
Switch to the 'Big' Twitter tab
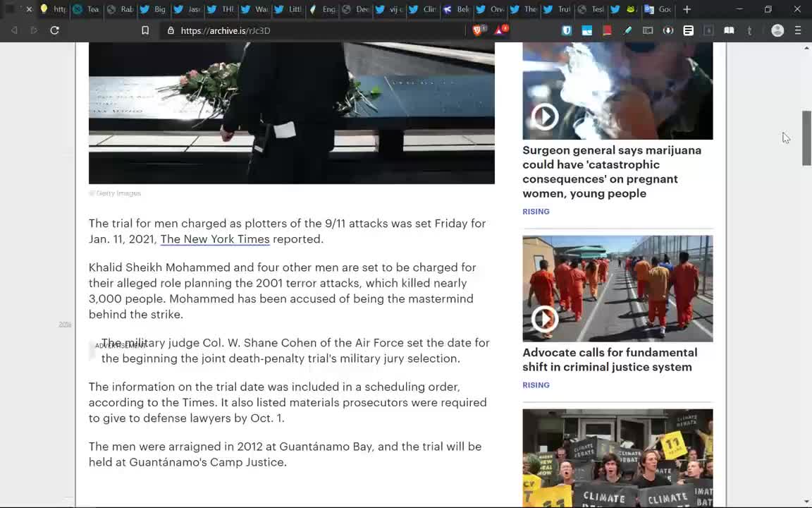point(154,9)
